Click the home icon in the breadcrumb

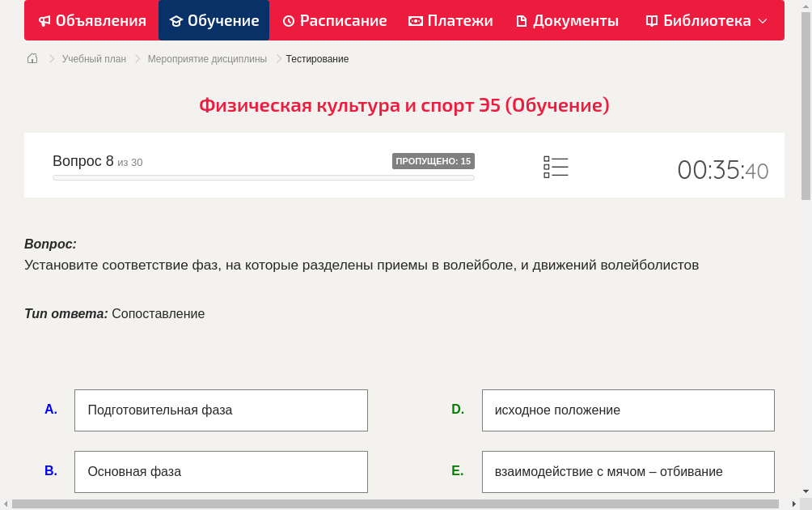32,58
